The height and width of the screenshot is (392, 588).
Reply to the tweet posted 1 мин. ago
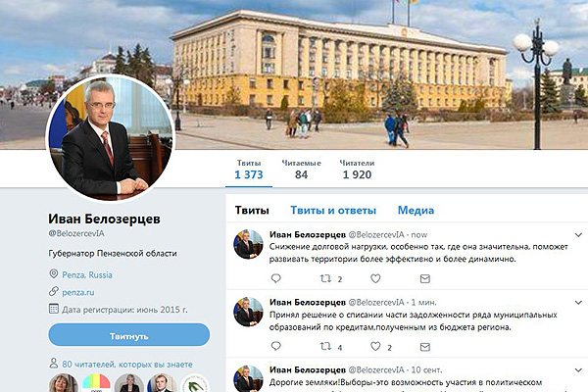[276, 346]
